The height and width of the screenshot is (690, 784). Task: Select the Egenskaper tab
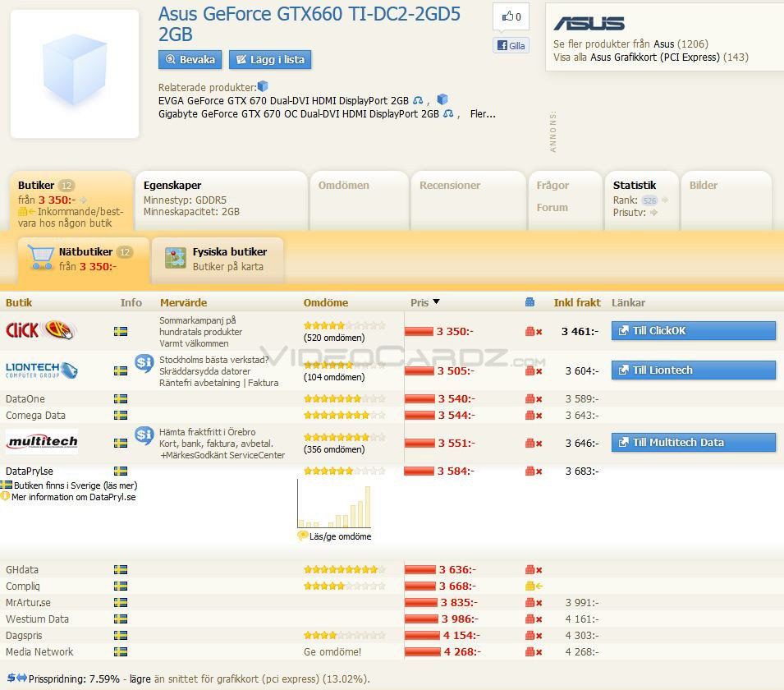point(221,202)
